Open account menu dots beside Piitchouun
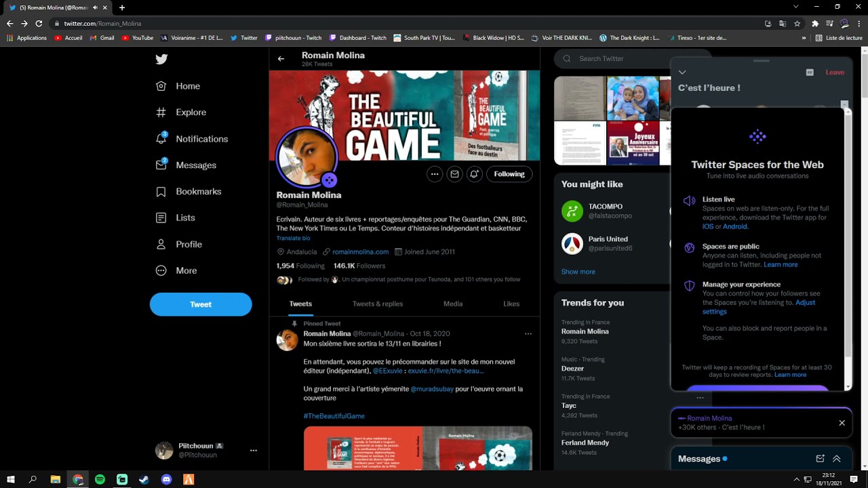Viewport: 868px width, 488px height. (254, 451)
